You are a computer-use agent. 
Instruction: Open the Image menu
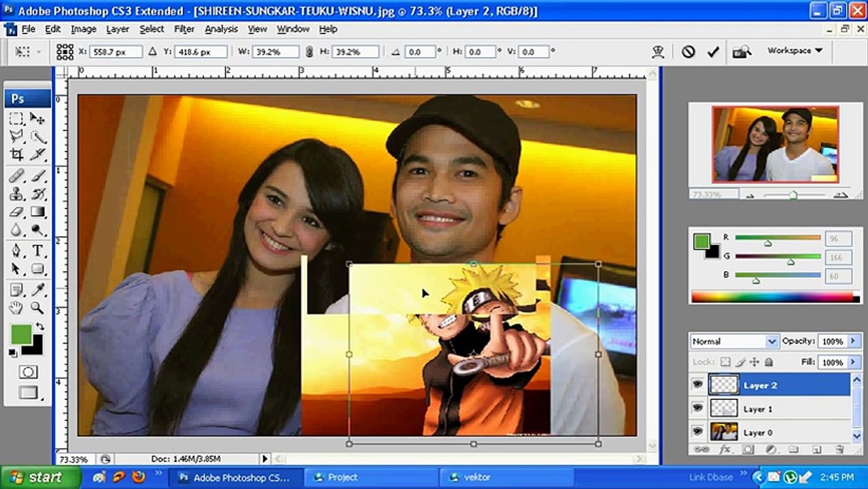point(84,29)
